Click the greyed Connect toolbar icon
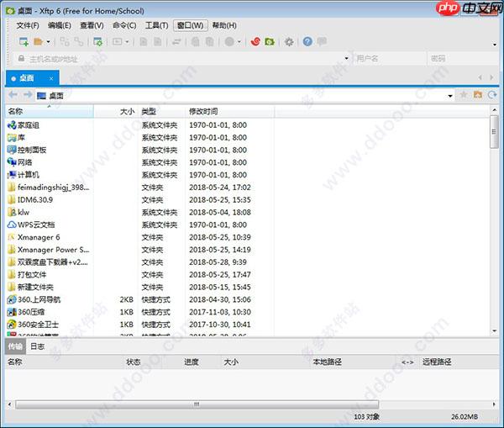Image resolution: width=504 pixels, height=428 pixels. pos(65,42)
